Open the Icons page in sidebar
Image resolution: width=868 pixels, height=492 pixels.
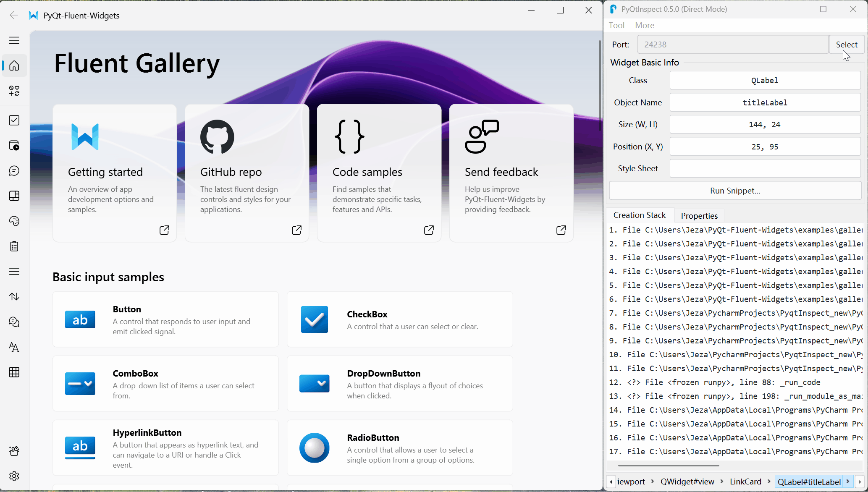click(x=14, y=91)
